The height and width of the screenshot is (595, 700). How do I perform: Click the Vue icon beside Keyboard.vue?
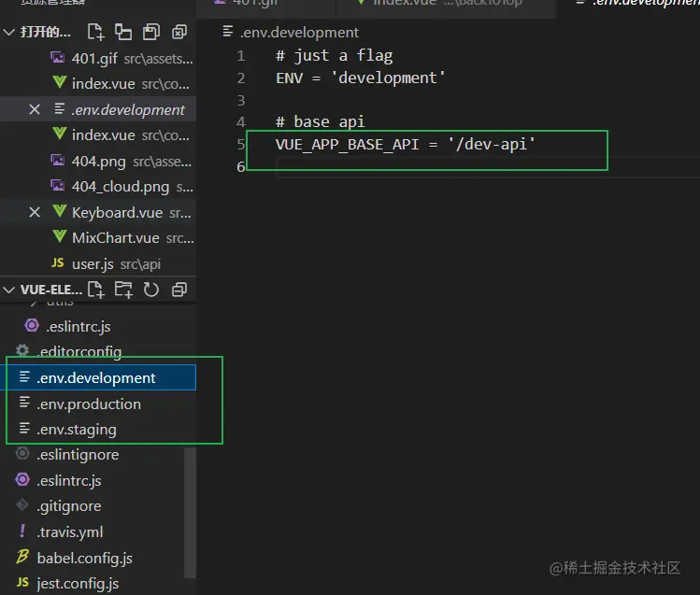coord(60,211)
